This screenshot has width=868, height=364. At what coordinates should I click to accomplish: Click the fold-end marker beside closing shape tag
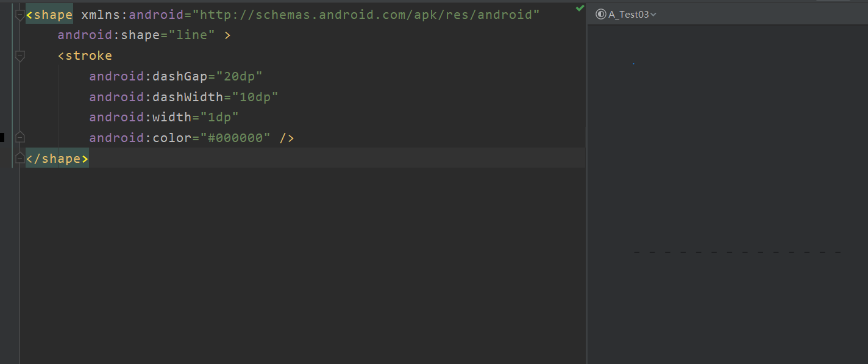pyautogui.click(x=20, y=157)
